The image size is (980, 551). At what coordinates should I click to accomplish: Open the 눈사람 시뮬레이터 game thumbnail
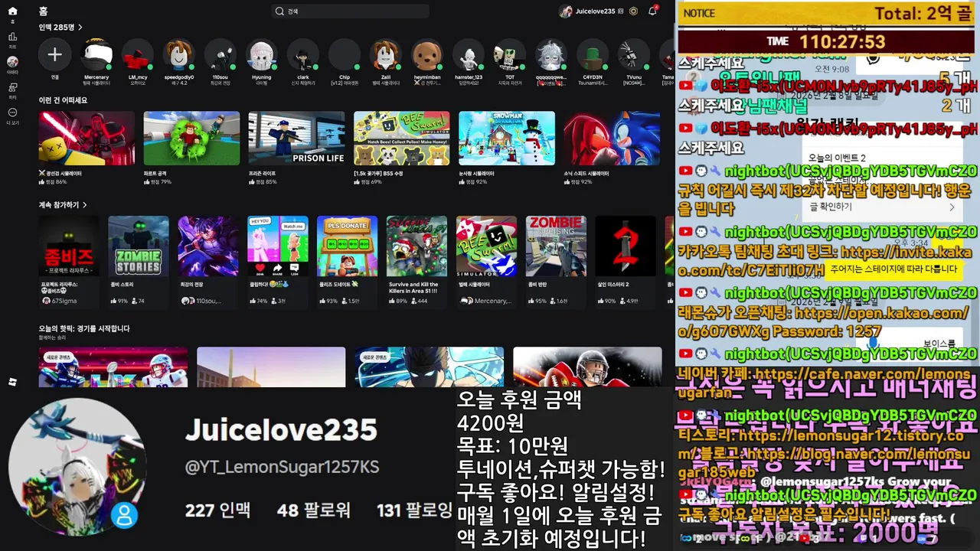pos(506,139)
